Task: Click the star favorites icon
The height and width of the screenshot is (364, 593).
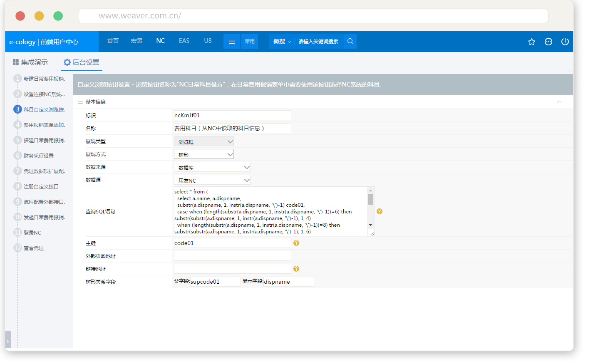Action: pos(531,42)
